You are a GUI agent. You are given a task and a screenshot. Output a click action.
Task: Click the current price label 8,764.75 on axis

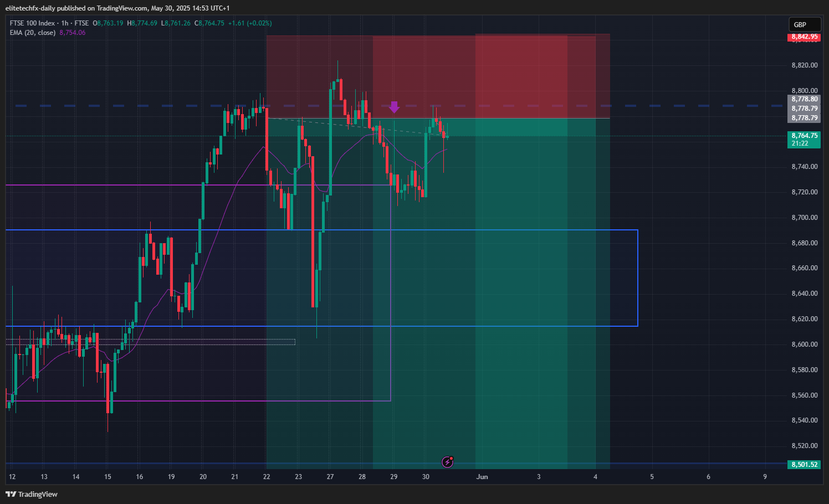804,136
